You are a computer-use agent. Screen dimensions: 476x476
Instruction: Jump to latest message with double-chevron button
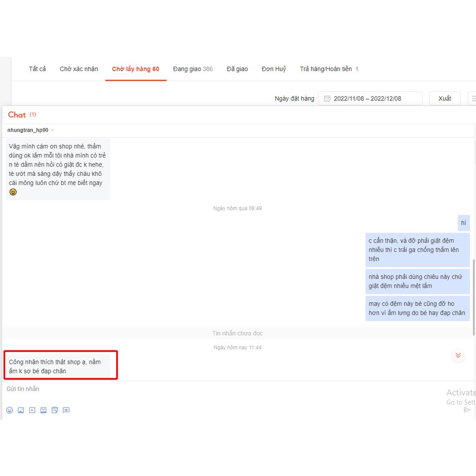(458, 355)
